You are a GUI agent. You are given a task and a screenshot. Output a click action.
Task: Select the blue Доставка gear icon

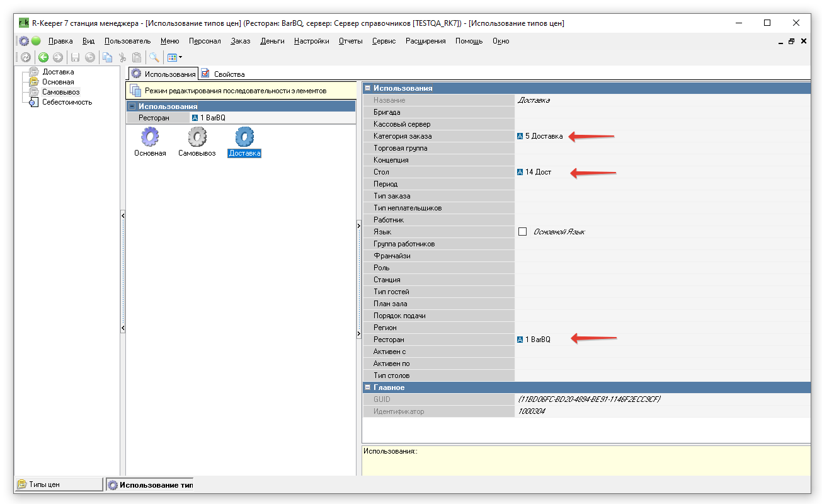click(244, 137)
